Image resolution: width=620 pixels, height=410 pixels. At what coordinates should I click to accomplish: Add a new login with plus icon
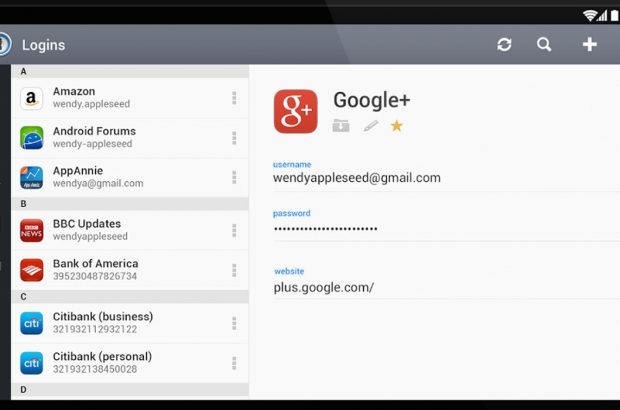click(x=590, y=44)
